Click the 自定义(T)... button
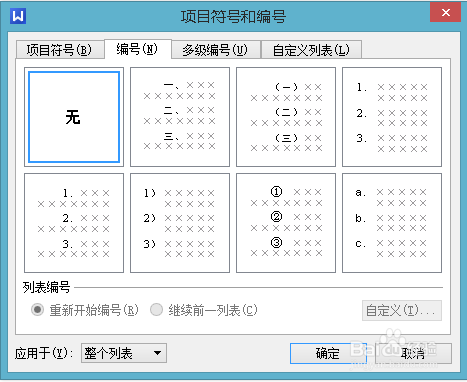 point(402,311)
